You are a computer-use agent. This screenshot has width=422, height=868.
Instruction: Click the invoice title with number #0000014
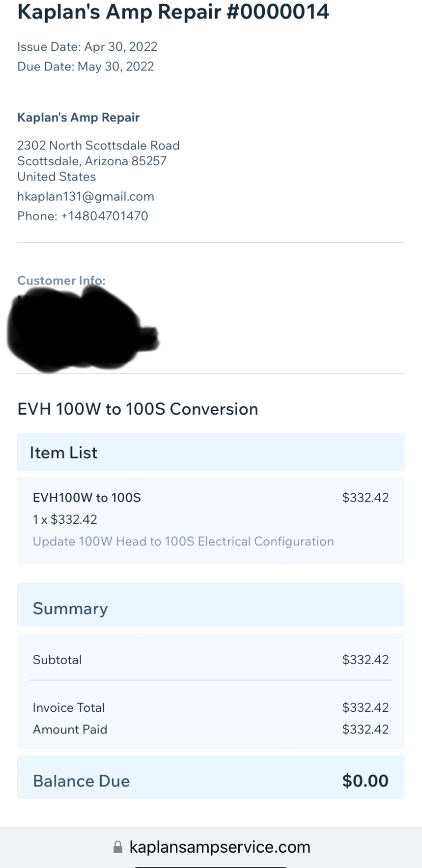[173, 11]
